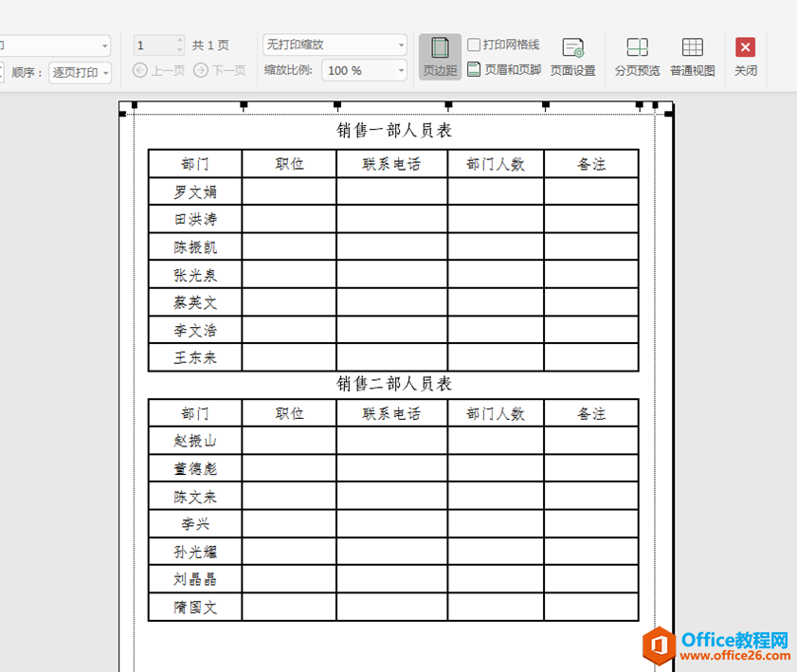797x672 pixels.
Task: Select cell 刘晶晶
Action: click(x=195, y=579)
